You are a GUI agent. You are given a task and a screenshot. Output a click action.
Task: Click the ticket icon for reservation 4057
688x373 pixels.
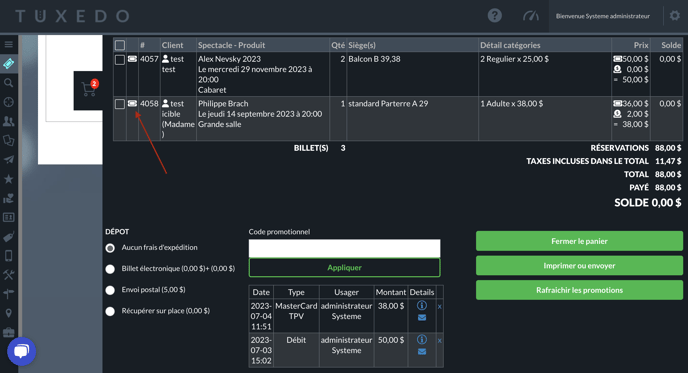click(x=132, y=59)
